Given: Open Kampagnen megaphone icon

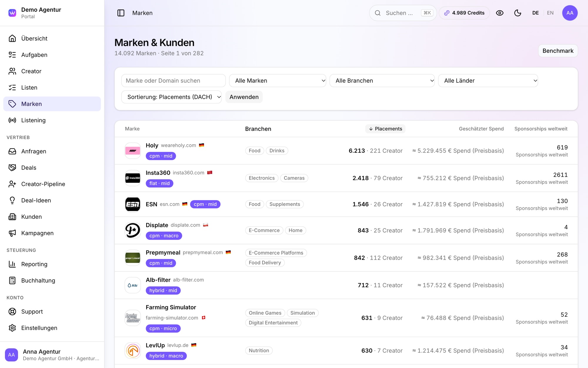Looking at the screenshot, I should click(x=12, y=233).
